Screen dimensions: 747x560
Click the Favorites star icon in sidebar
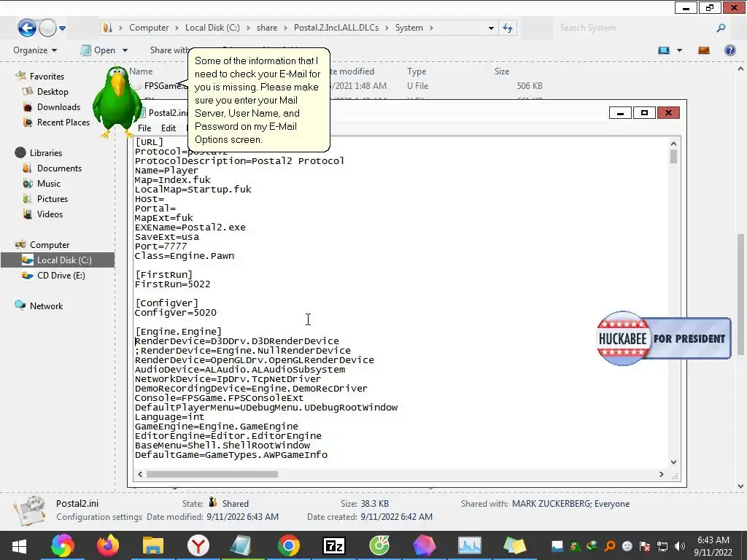click(x=20, y=76)
